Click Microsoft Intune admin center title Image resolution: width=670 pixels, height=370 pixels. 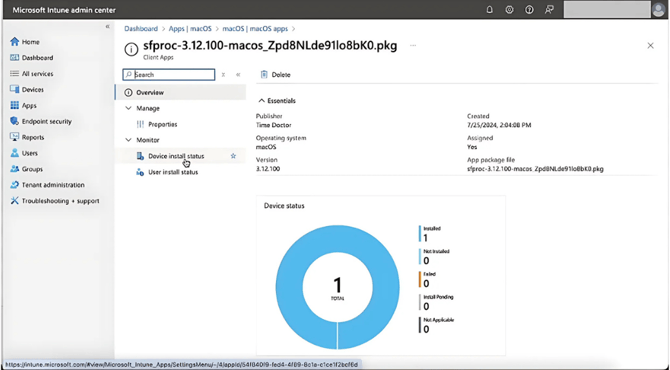point(64,10)
